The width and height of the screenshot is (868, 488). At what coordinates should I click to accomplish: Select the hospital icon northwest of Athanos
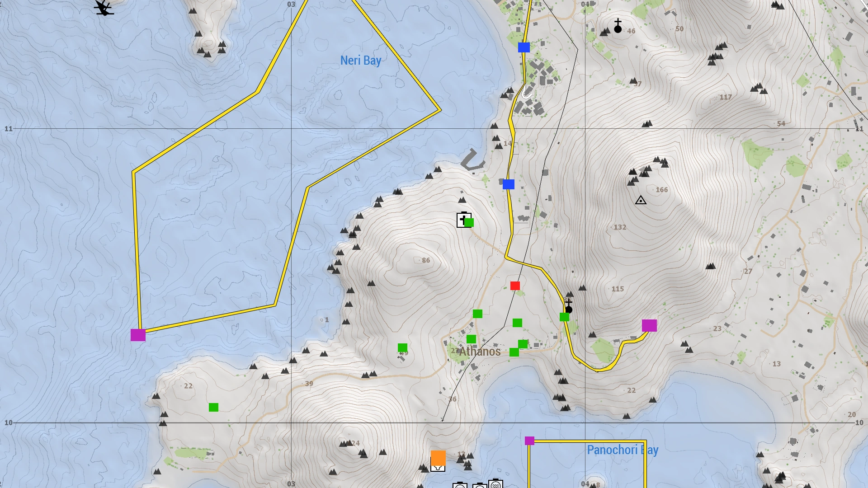(461, 220)
